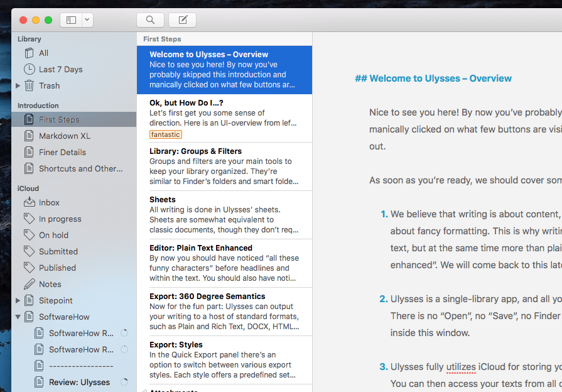Screen dimensions: 562x392
Task: Open the Finer Details group icon
Action: [29, 152]
